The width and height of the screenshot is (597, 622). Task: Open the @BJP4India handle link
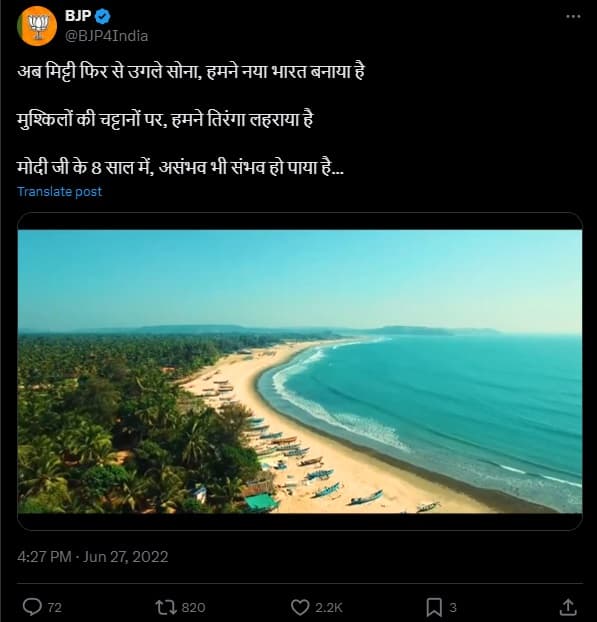tap(106, 36)
